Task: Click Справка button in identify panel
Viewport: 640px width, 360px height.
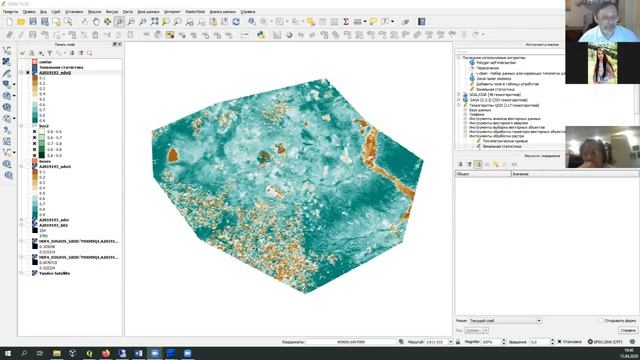Action: [628, 330]
